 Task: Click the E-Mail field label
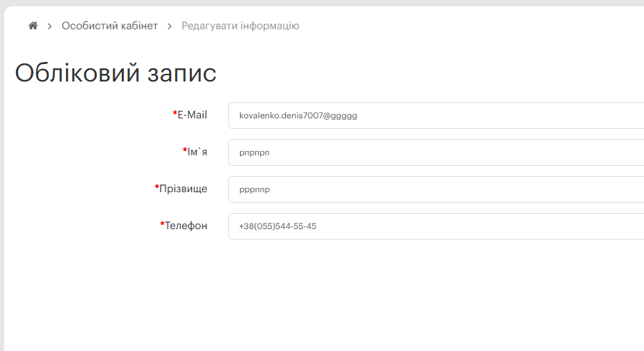[x=192, y=115]
